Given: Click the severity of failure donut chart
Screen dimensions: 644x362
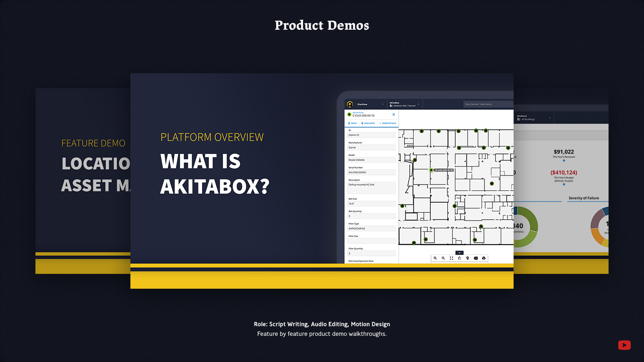Looking at the screenshot, I should click(x=600, y=227).
